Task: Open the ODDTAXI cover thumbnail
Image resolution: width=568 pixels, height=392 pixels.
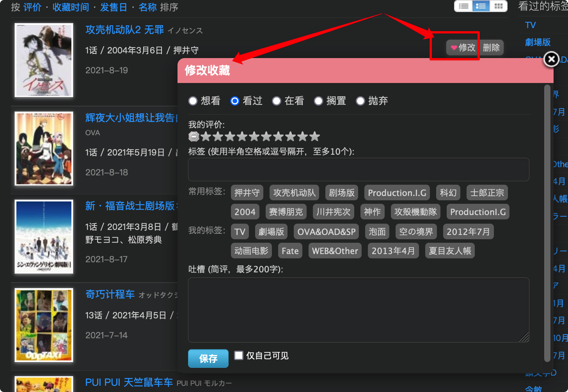Action: tap(44, 325)
